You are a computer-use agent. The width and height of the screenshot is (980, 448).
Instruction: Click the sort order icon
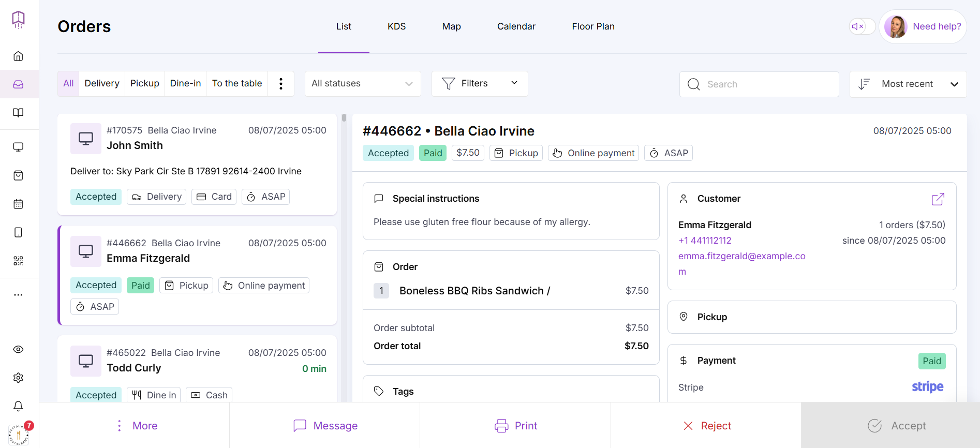[x=864, y=84]
